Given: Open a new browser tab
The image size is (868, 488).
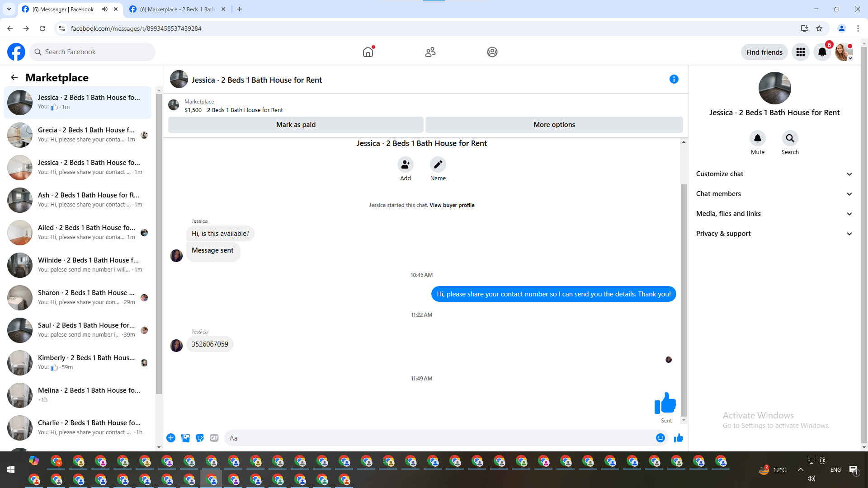Looking at the screenshot, I should [x=240, y=9].
